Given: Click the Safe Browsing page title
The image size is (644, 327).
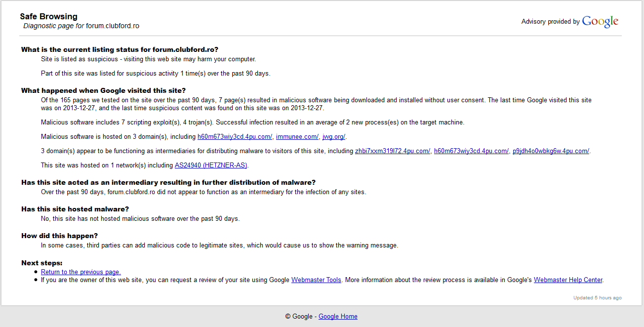Looking at the screenshot, I should (x=48, y=17).
